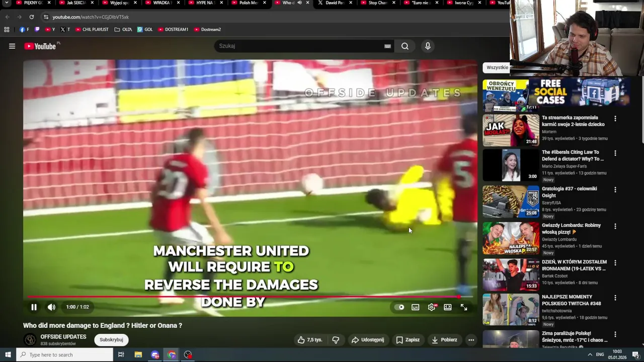The width and height of the screenshot is (644, 362).
Task: Open File Explorer from the taskbar
Action: [x=138, y=355]
